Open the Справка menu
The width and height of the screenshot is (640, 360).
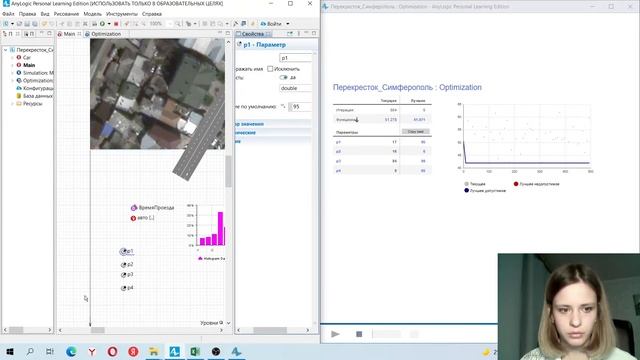tap(152, 14)
